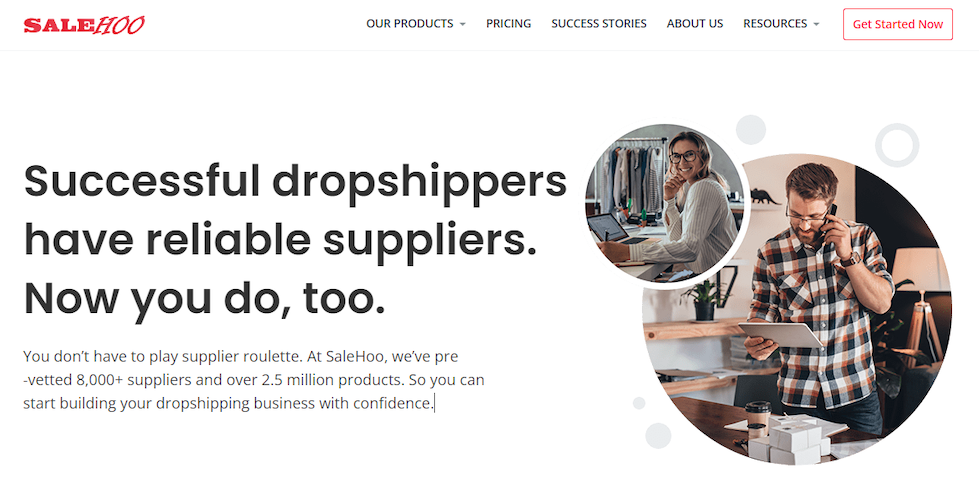This screenshot has width=979, height=489.
Task: Expand the Resources dropdown arrow
Action: pos(816,24)
